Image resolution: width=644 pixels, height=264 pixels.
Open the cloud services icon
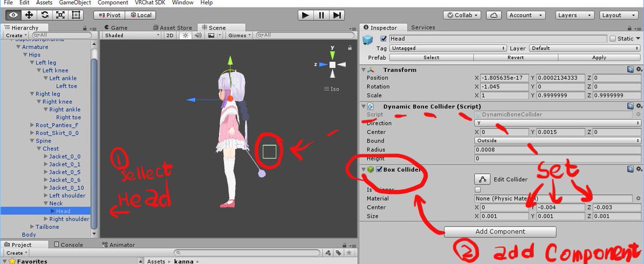coord(494,15)
